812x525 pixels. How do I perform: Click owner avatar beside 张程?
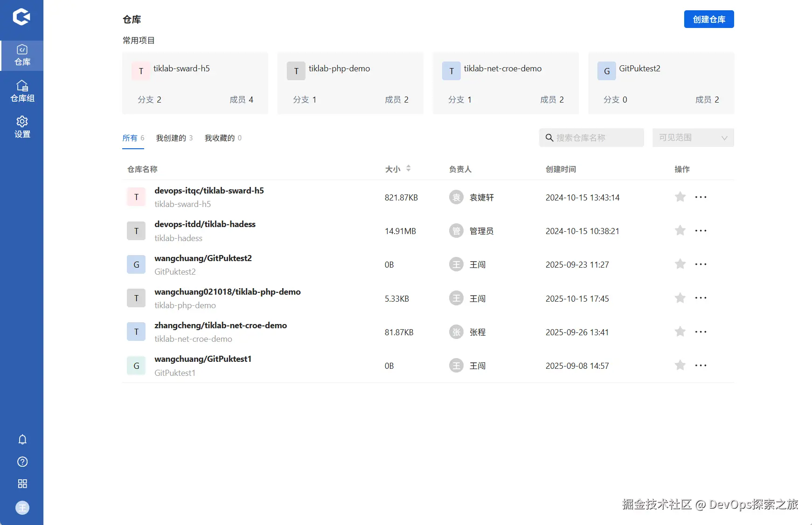456,332
